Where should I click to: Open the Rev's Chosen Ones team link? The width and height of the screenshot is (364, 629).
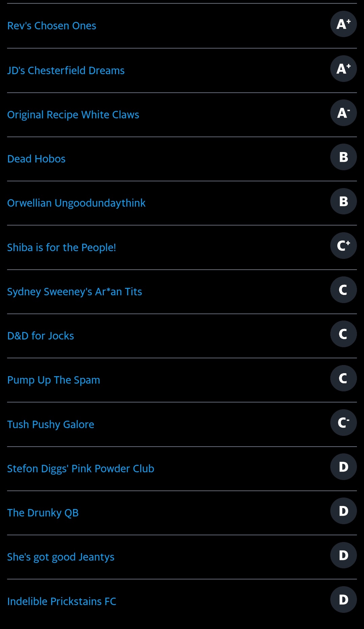[x=52, y=26]
